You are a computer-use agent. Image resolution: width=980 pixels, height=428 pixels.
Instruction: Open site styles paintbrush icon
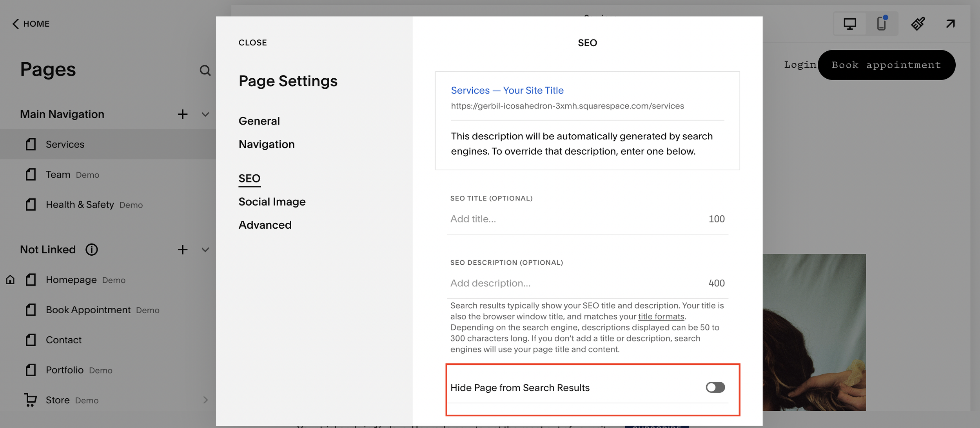918,24
